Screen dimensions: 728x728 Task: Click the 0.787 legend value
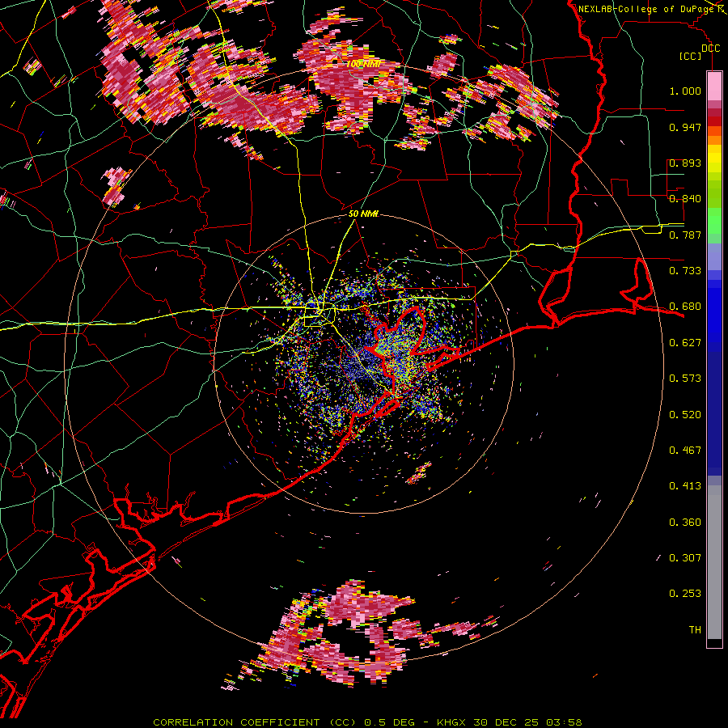tap(685, 235)
